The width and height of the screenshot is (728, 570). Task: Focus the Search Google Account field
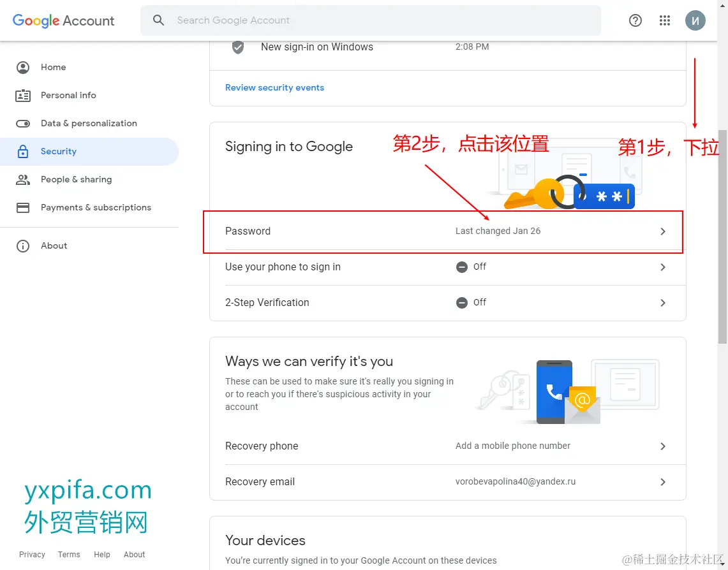[371, 20]
